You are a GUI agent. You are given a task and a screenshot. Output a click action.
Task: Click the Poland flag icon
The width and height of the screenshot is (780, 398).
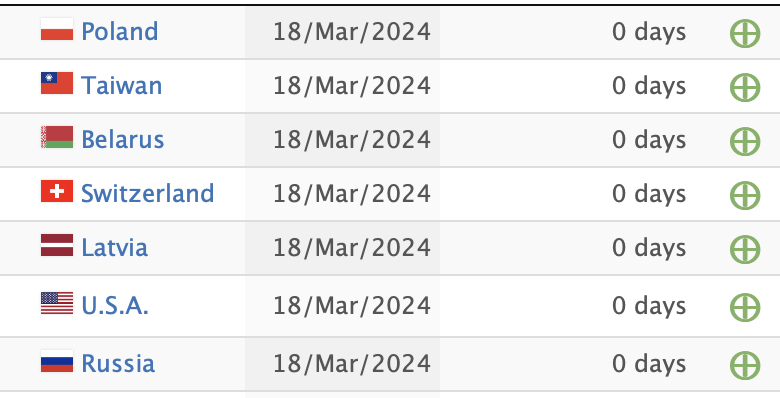pyautogui.click(x=57, y=29)
